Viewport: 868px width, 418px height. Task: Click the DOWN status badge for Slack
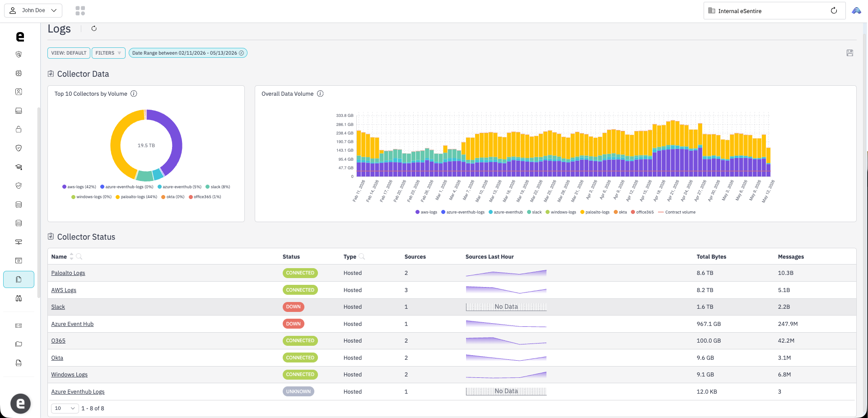click(x=293, y=307)
